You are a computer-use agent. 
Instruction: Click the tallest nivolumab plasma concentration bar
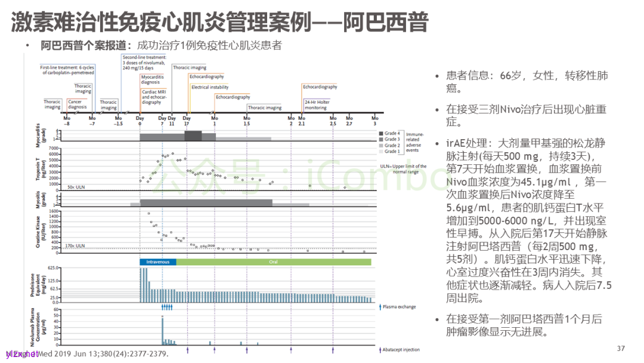[x=162, y=331]
